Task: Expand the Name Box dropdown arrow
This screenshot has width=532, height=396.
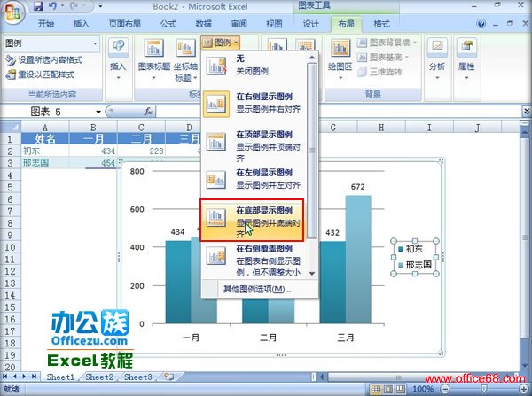Action: 98,112
